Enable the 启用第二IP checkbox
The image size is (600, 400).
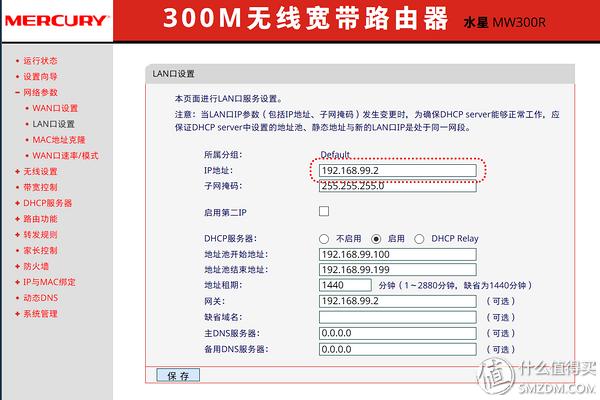pyautogui.click(x=324, y=211)
